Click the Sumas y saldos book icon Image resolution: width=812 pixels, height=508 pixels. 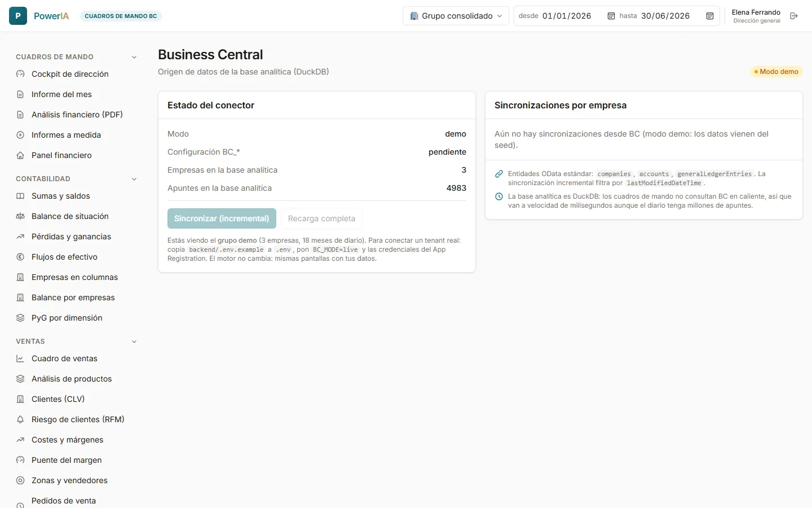tap(20, 196)
